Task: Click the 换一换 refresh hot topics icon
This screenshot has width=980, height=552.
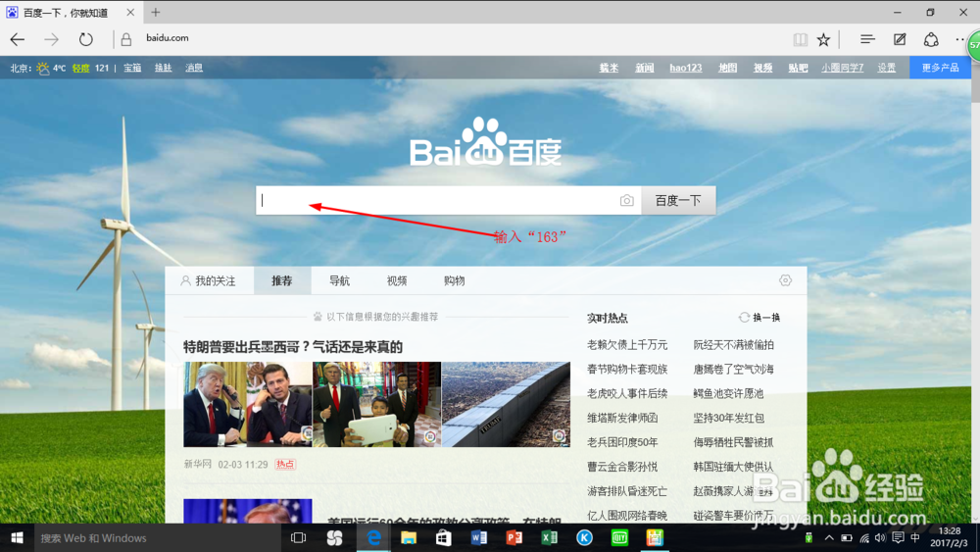Action: point(744,318)
